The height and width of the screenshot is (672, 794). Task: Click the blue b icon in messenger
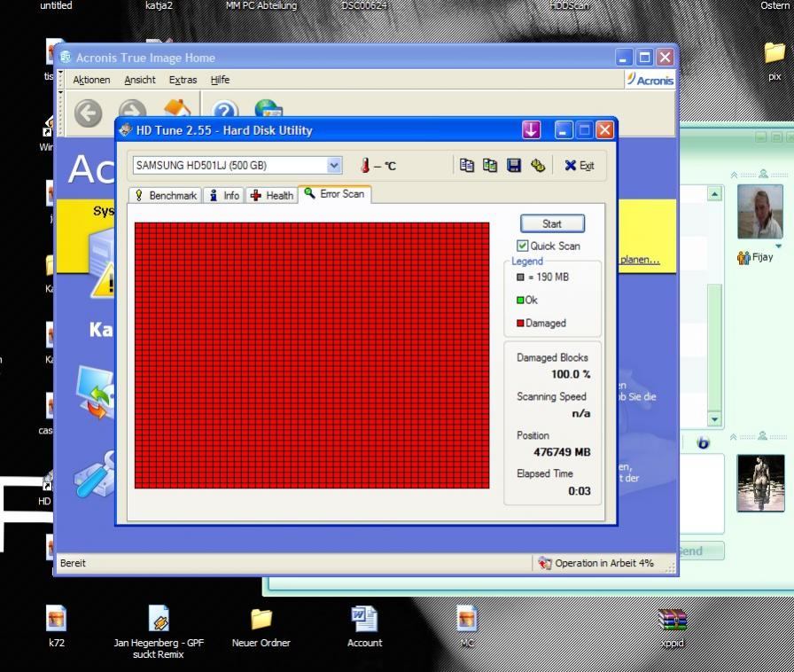(x=703, y=442)
